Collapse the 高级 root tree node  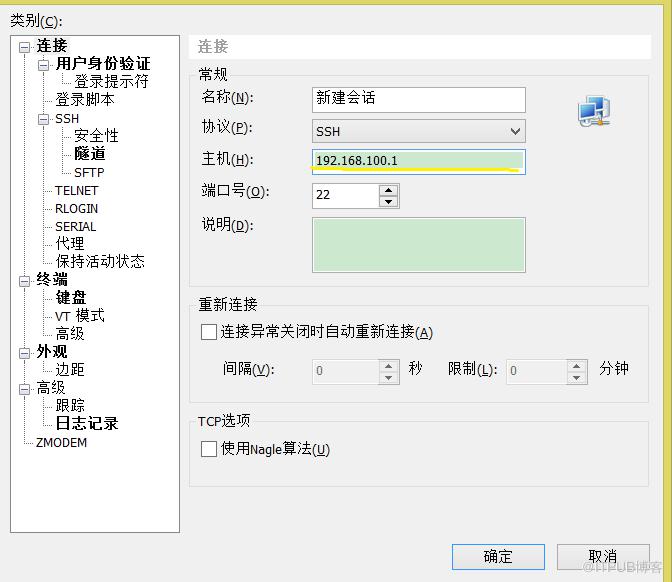click(x=24, y=389)
